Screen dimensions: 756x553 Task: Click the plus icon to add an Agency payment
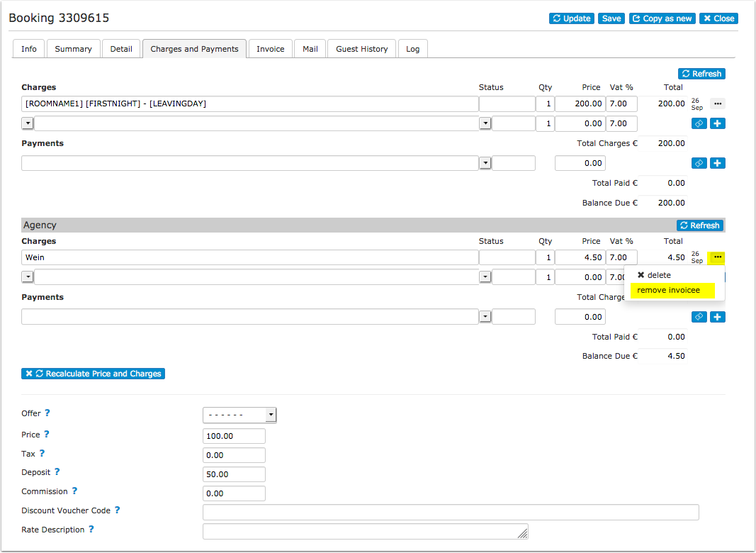[718, 317]
